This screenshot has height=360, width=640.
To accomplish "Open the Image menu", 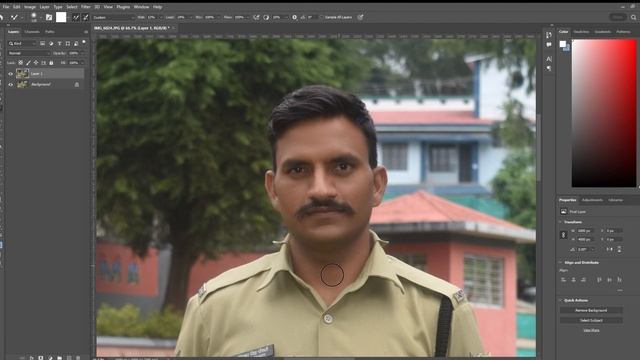I will point(30,7).
